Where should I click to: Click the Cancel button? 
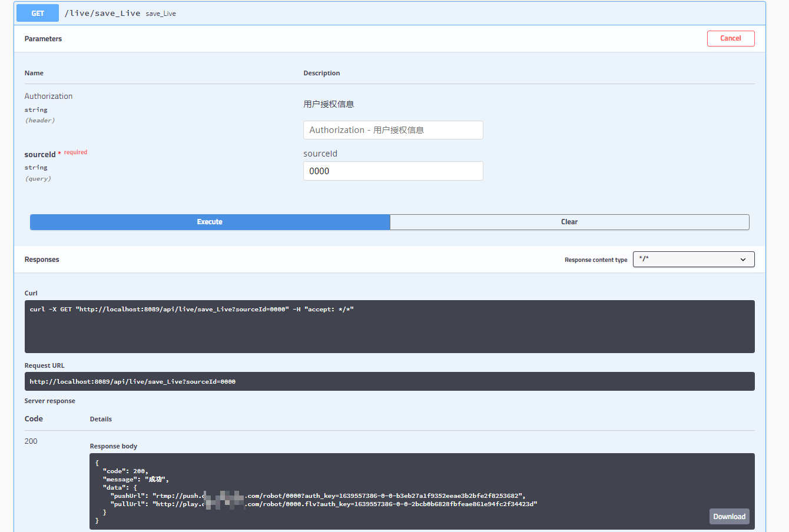(731, 38)
